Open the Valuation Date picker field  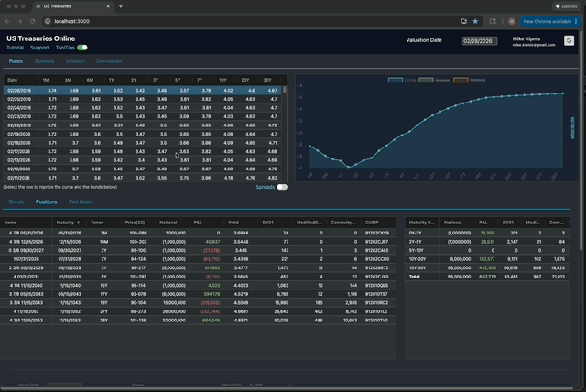tap(478, 41)
